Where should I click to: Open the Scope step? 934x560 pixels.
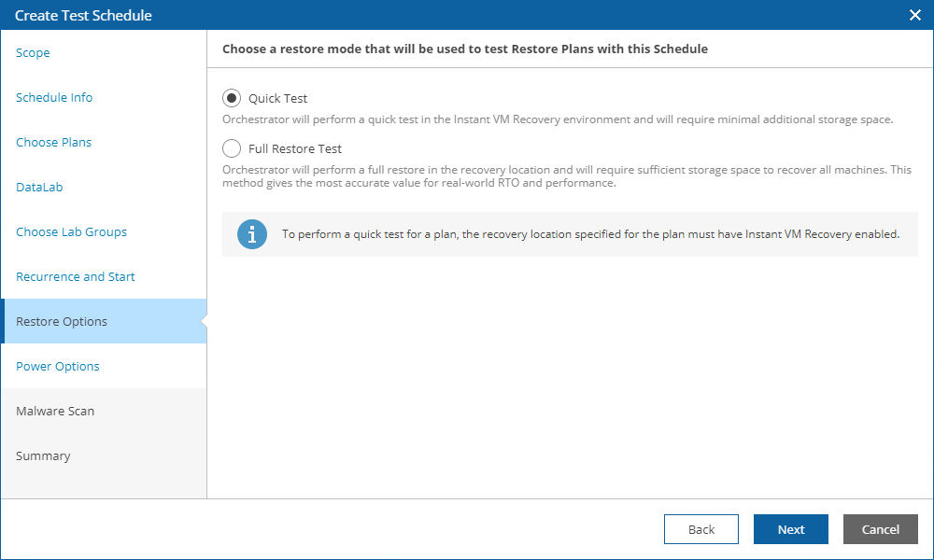point(33,52)
